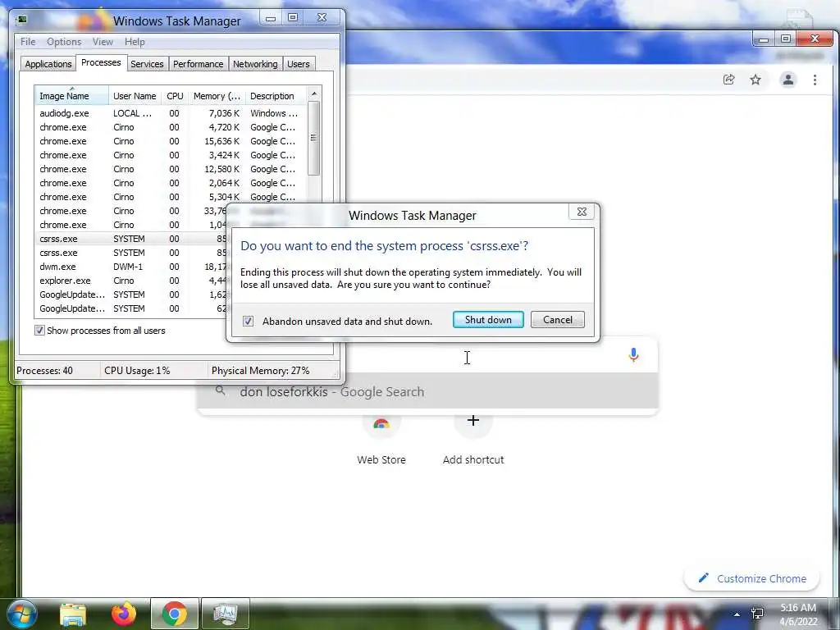Click the Task Manager title bar icon
This screenshot has width=840, height=630.
[22, 21]
